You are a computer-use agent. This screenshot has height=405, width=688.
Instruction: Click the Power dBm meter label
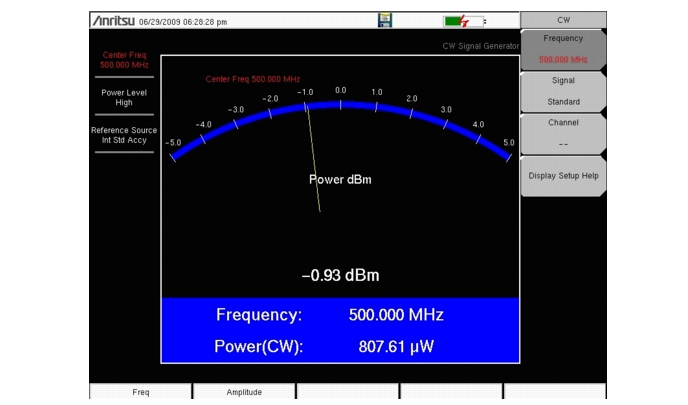point(340,179)
